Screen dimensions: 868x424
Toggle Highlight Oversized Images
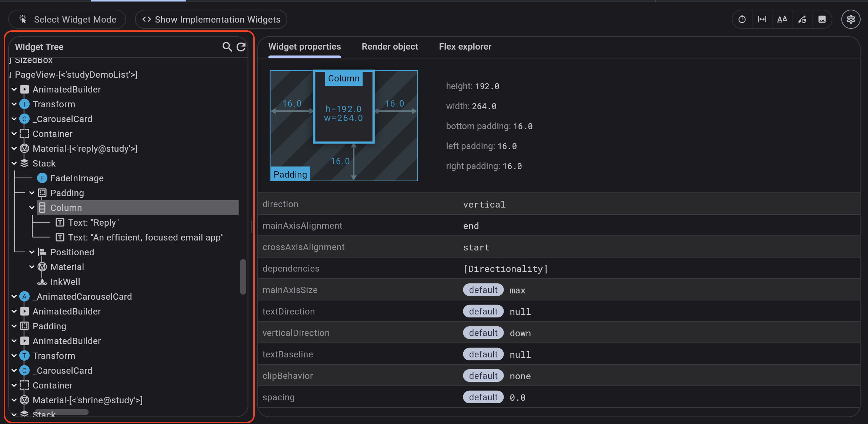click(x=822, y=19)
